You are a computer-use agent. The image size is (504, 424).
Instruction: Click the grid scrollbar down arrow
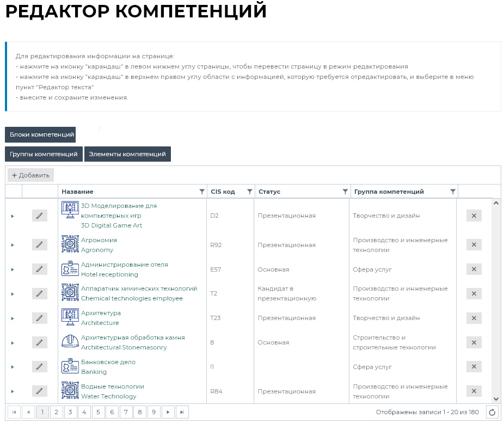[496, 399]
